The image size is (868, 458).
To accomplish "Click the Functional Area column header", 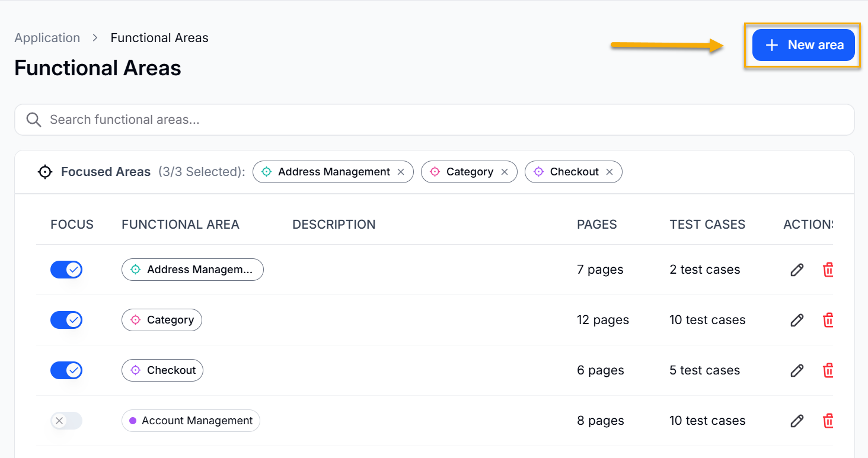I will 180,225.
